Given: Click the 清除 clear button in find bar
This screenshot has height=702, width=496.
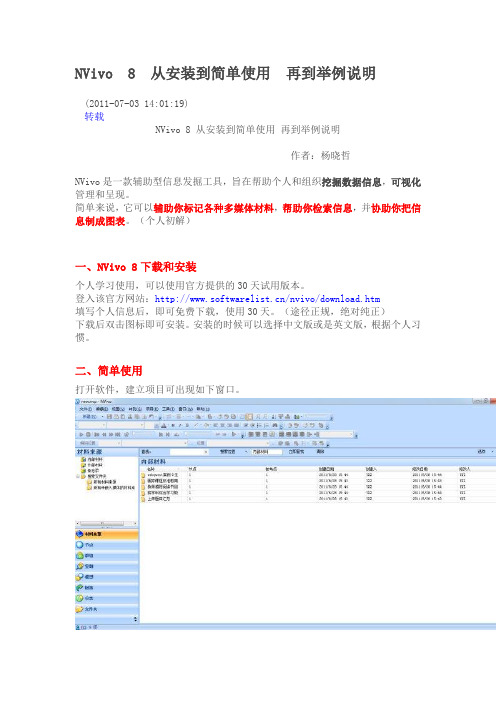Looking at the screenshot, I should (320, 452).
